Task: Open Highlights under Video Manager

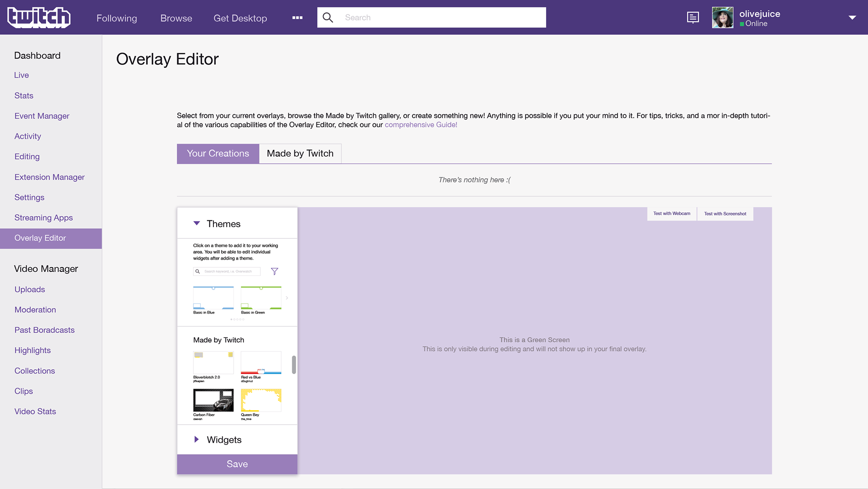Action: [x=33, y=351]
